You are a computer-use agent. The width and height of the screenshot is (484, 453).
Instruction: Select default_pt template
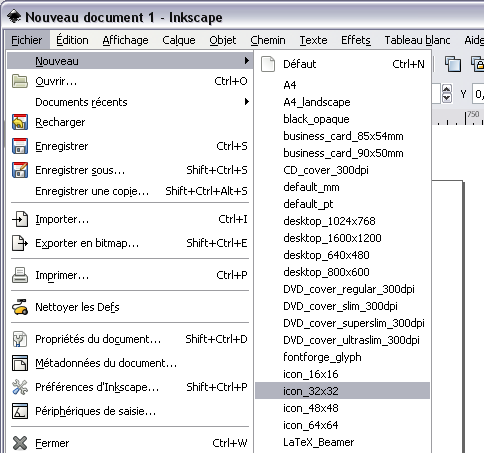point(342,204)
